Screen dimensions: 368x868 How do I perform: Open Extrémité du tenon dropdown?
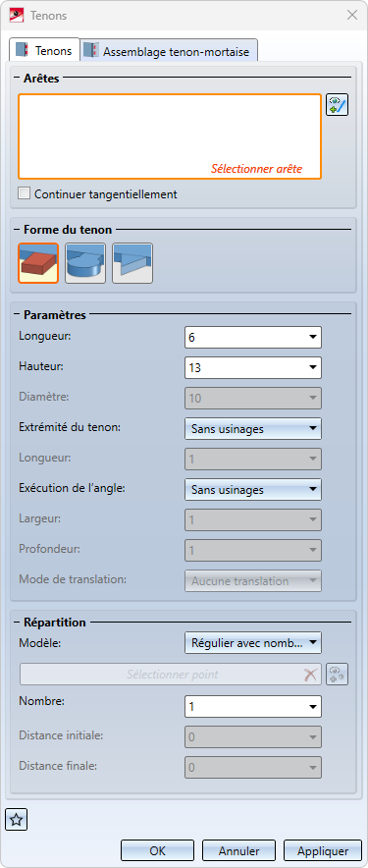tap(253, 428)
